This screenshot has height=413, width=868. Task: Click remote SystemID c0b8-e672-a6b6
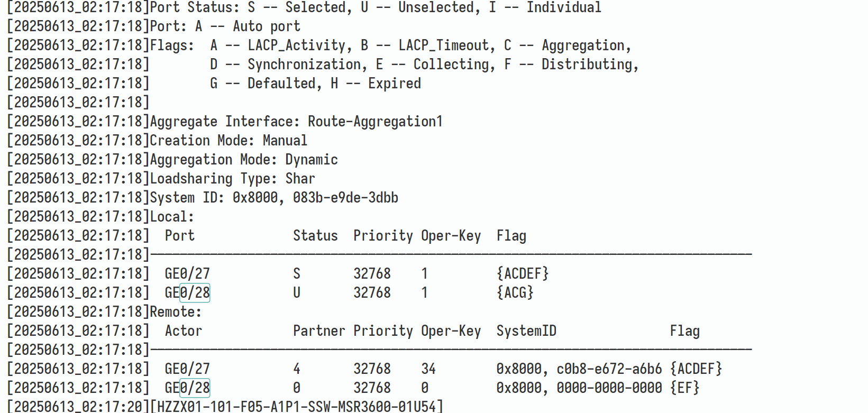pos(609,369)
